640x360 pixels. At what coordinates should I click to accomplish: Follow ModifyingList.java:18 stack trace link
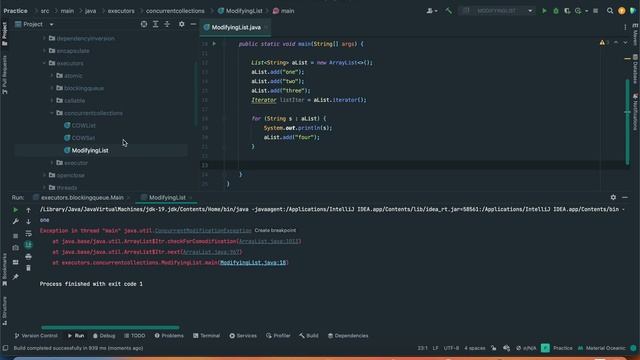click(x=253, y=263)
